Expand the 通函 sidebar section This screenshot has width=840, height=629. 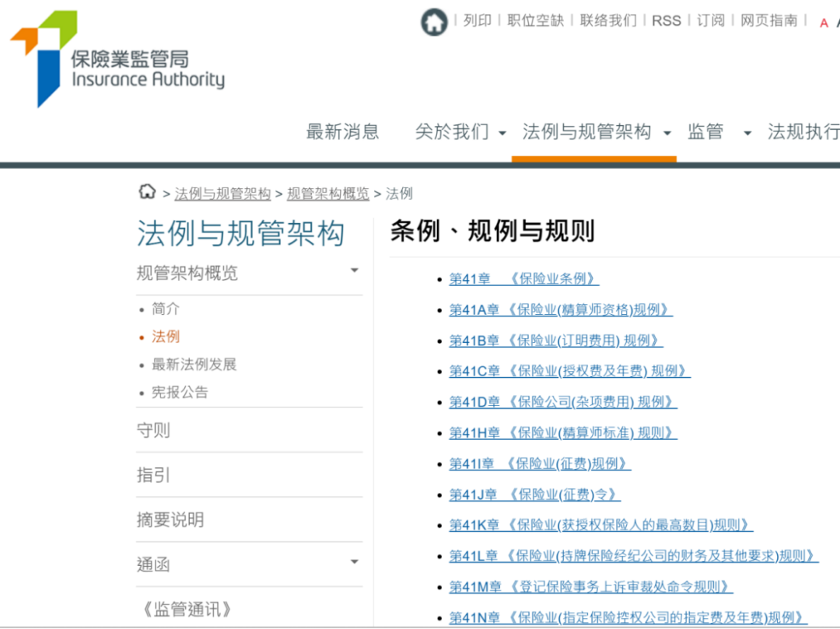click(x=355, y=562)
